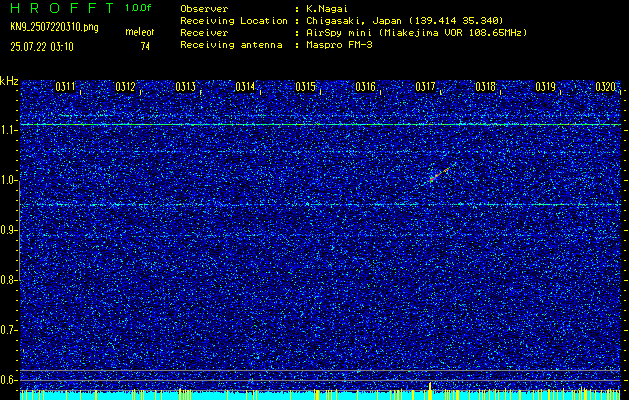
Task: Select AirSpy mini receiver description
Action: click(416, 33)
